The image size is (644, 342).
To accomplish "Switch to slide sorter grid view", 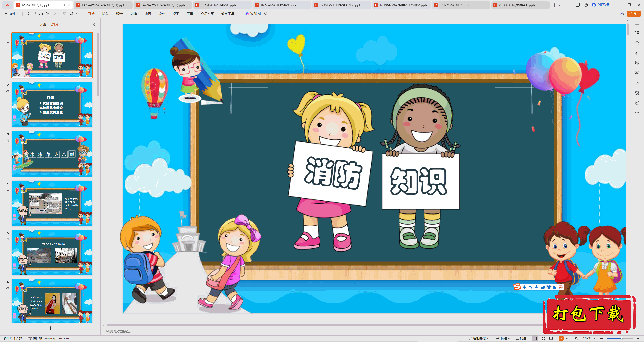I will point(543,338).
